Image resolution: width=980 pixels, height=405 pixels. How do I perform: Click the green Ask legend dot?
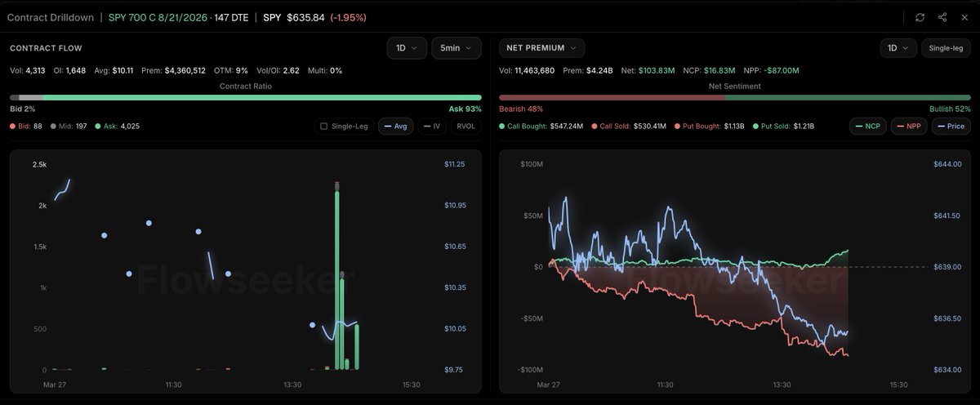click(99, 127)
